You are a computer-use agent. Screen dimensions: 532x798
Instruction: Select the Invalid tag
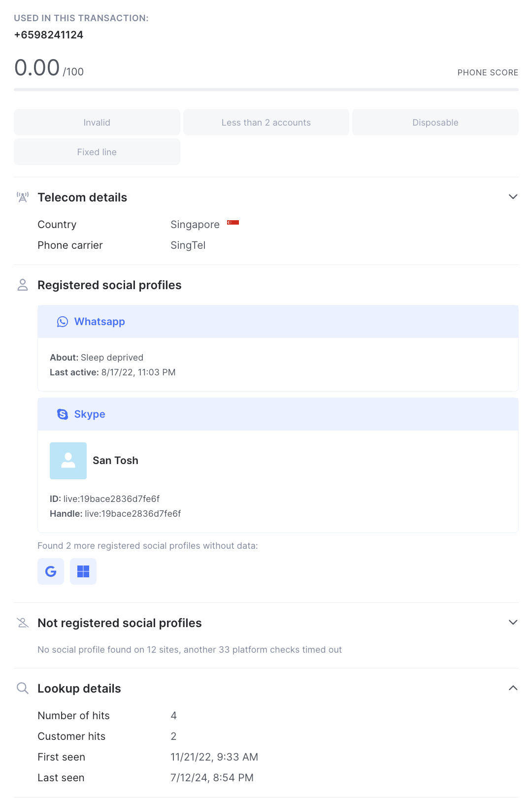click(x=97, y=122)
